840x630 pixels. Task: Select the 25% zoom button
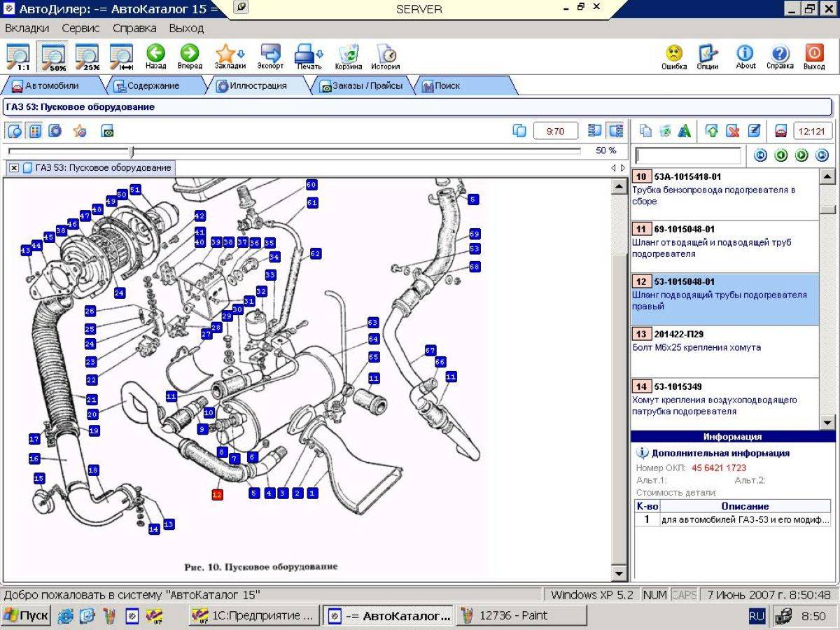[x=87, y=57]
